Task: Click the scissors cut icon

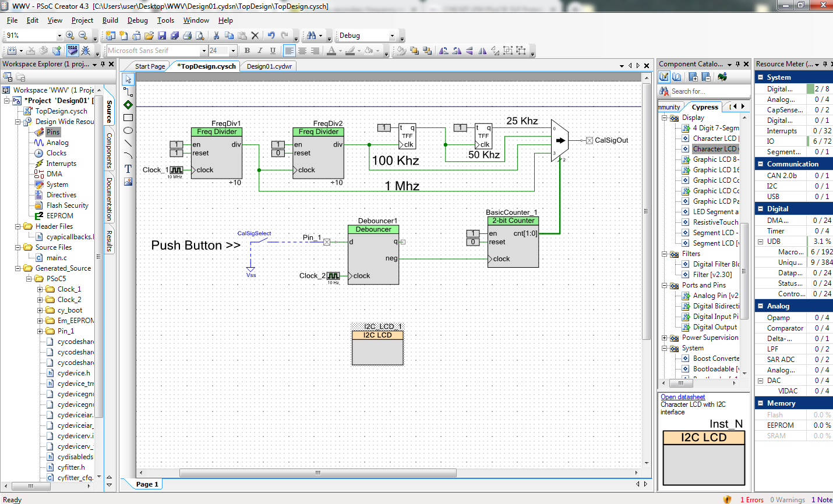Action: (x=216, y=36)
